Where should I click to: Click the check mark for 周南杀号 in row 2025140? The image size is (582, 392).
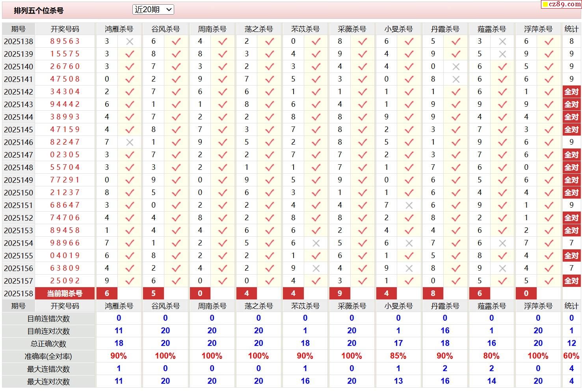tap(223, 67)
